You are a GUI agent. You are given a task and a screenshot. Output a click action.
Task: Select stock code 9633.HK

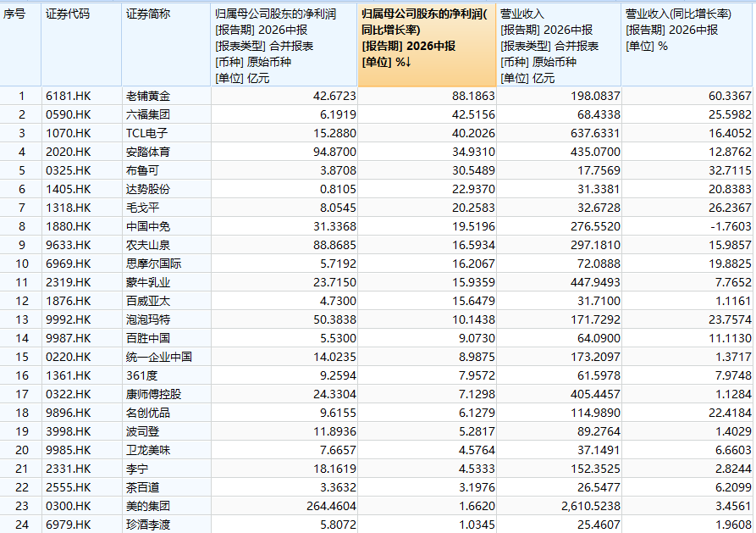point(68,245)
